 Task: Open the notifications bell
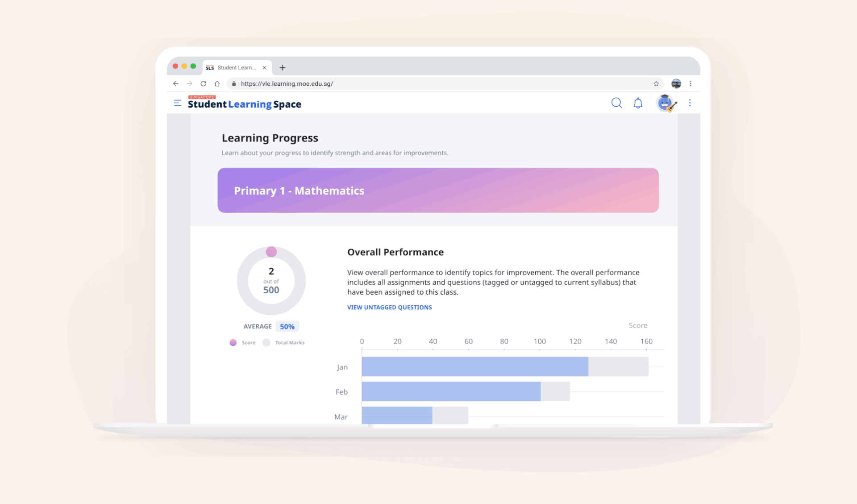(x=638, y=103)
